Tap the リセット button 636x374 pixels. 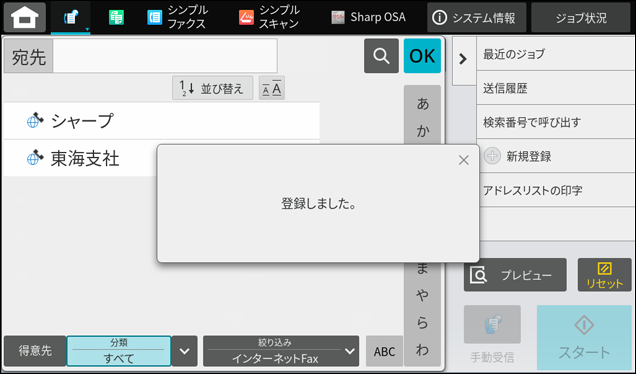(x=604, y=275)
